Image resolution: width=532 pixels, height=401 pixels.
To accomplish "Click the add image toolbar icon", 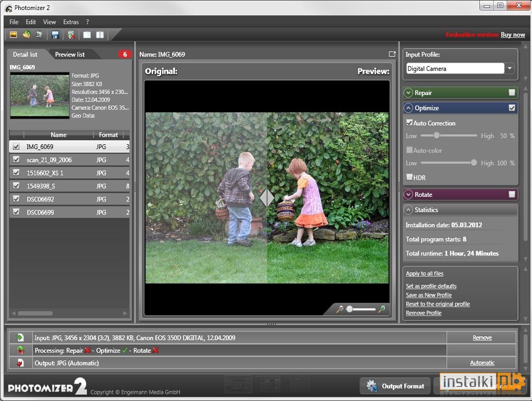I will click(13, 34).
